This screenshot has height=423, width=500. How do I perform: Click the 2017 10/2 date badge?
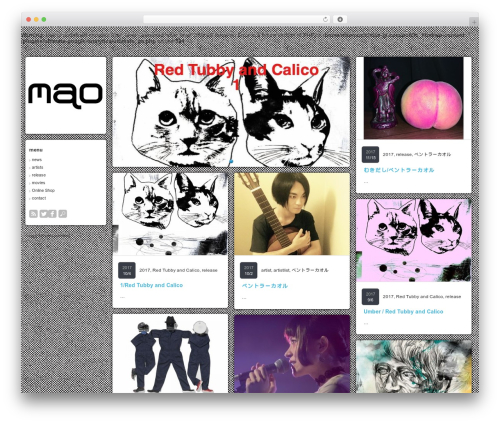tap(248, 270)
